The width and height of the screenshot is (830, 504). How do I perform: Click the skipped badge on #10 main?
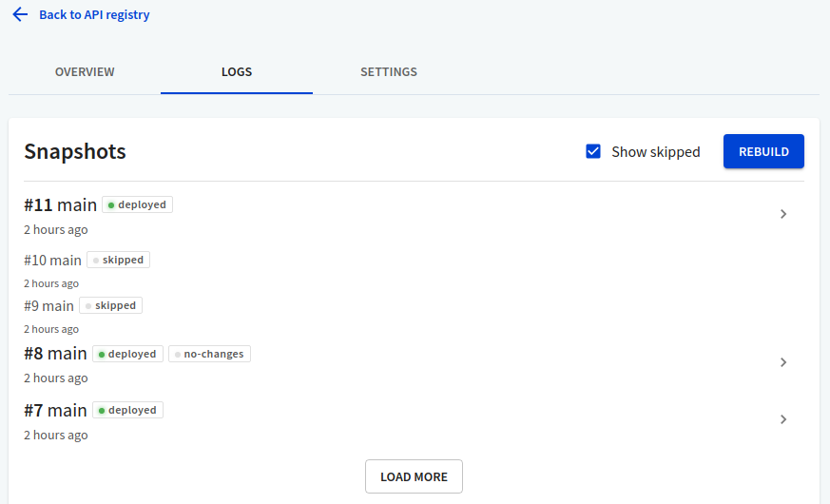(118, 260)
